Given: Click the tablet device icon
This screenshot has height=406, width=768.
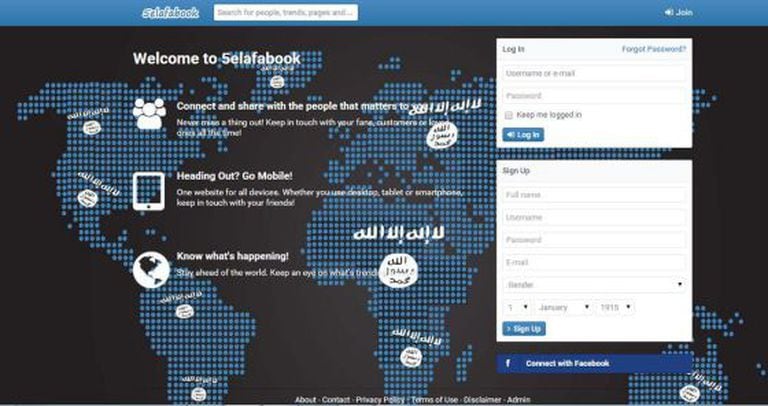Looking at the screenshot, I should [x=148, y=191].
